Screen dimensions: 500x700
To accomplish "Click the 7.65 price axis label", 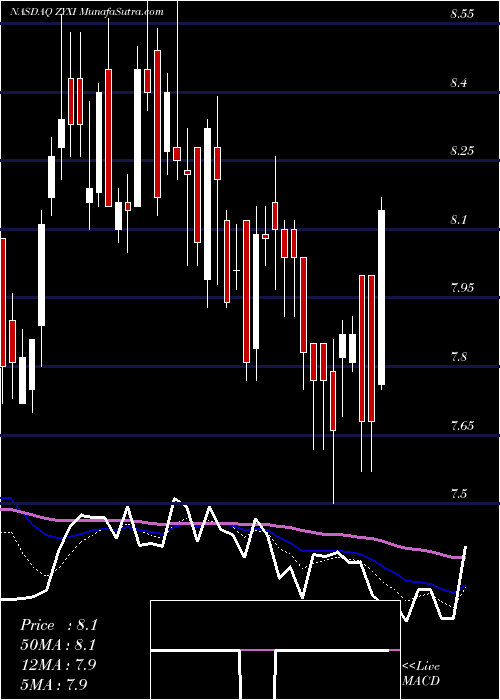I will pos(462,425).
